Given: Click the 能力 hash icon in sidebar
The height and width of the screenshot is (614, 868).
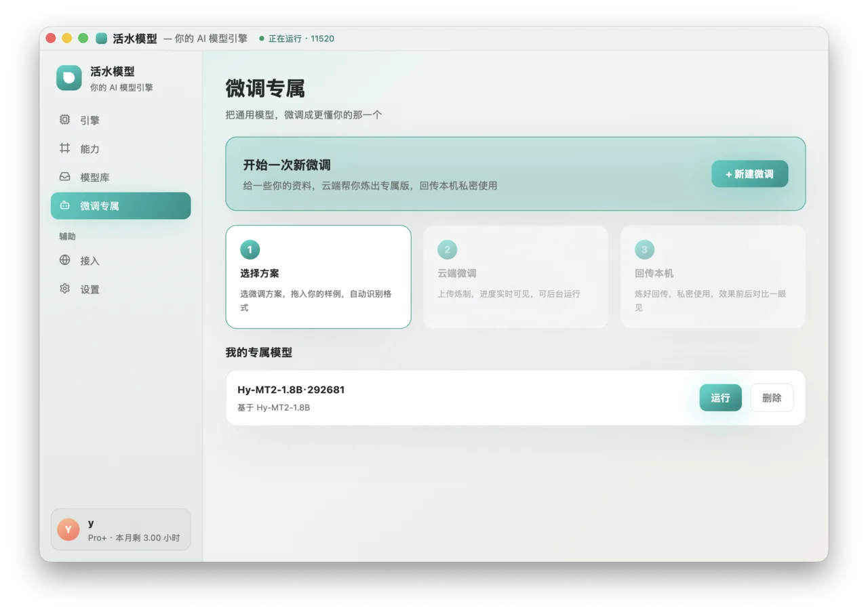Looking at the screenshot, I should 64,148.
